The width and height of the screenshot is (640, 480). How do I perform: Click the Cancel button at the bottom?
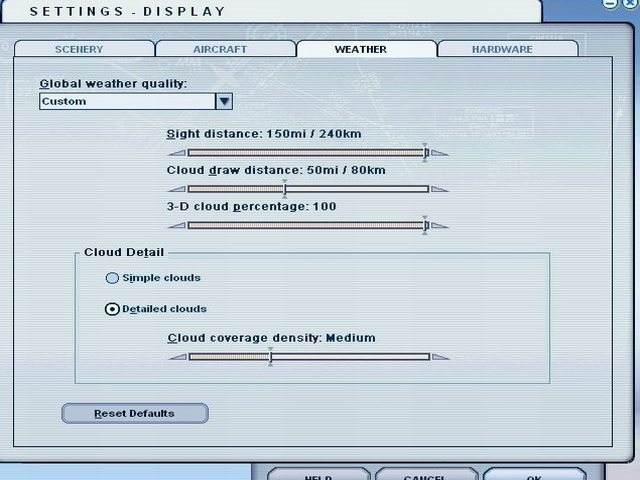pos(426,474)
